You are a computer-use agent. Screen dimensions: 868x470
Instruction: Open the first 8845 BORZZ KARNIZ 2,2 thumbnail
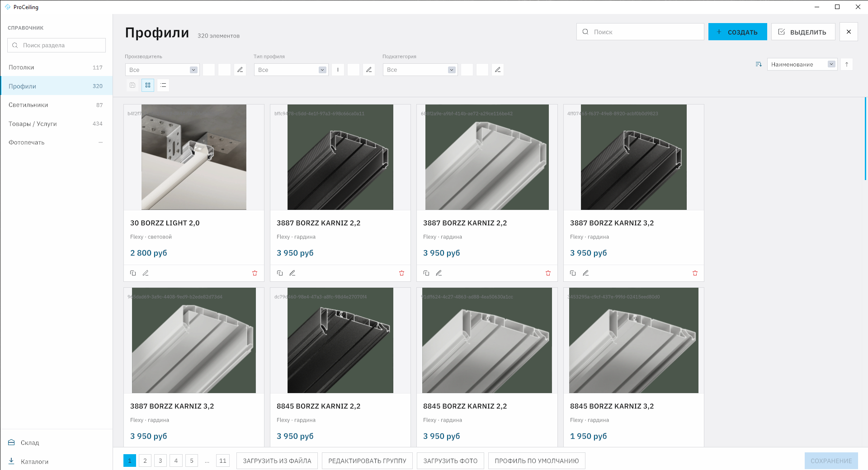pos(340,341)
